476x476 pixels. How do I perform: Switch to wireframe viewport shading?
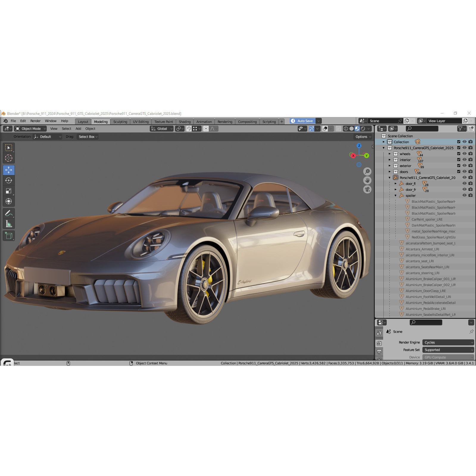pos(346,129)
